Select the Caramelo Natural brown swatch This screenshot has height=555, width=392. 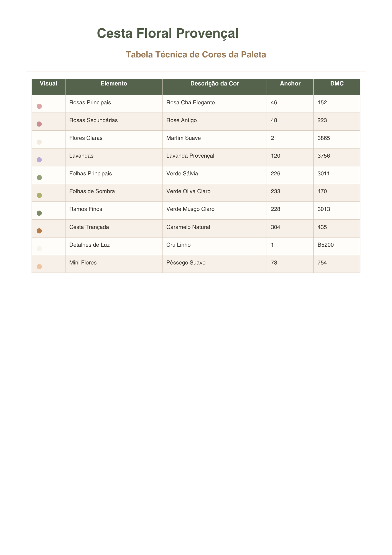click(39, 231)
